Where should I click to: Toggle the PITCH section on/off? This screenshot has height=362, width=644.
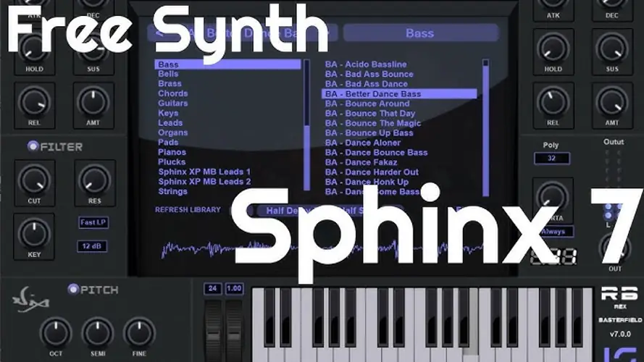click(73, 290)
